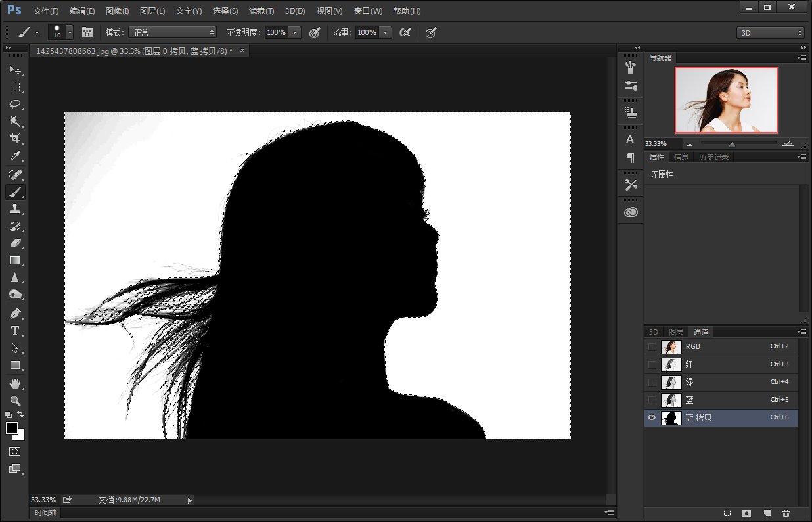Select the Lasso tool
Screen dimensions: 812x522
tap(15, 105)
